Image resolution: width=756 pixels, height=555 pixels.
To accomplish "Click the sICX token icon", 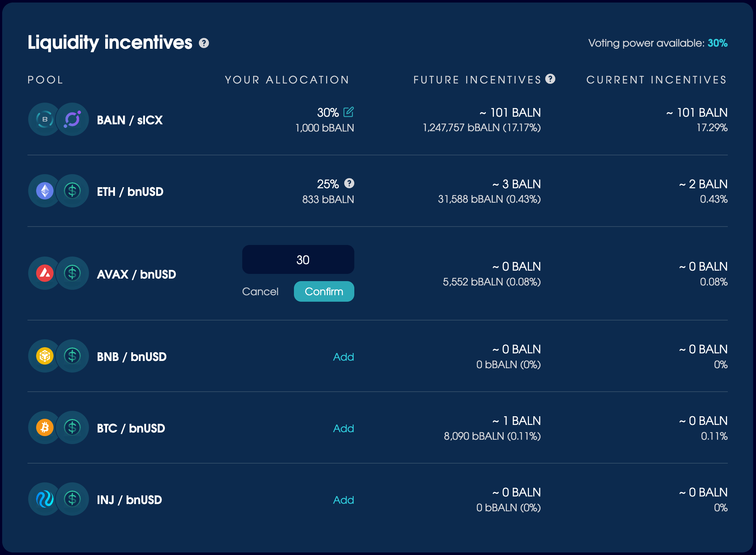I will coord(72,119).
